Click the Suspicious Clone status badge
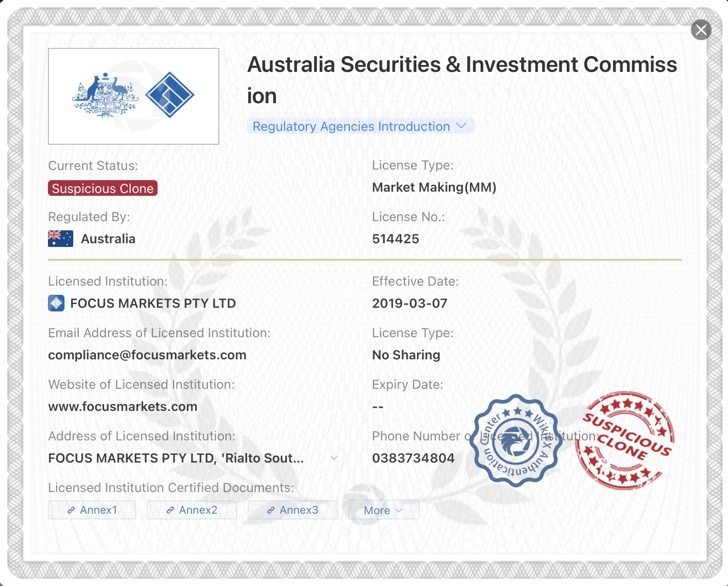 103,188
